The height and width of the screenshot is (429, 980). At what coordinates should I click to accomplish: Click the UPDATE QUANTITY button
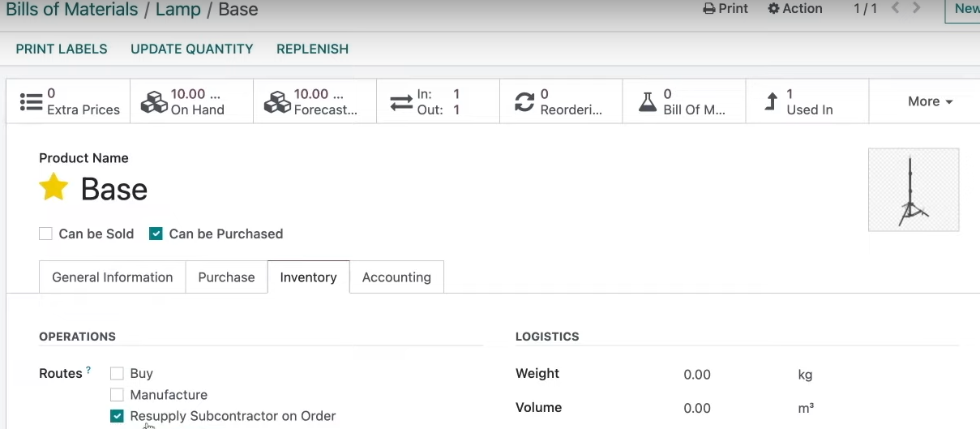point(192,49)
